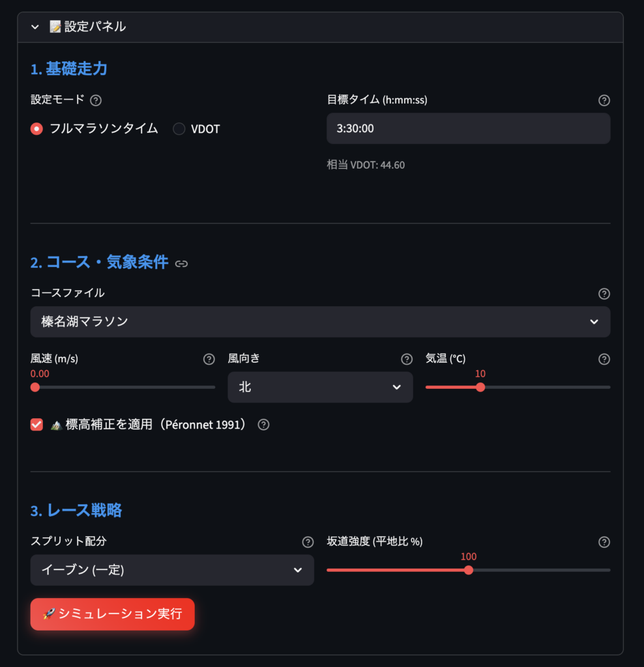View help for 風速 (m/s)
Viewport: 644px width, 667px height.
209,359
